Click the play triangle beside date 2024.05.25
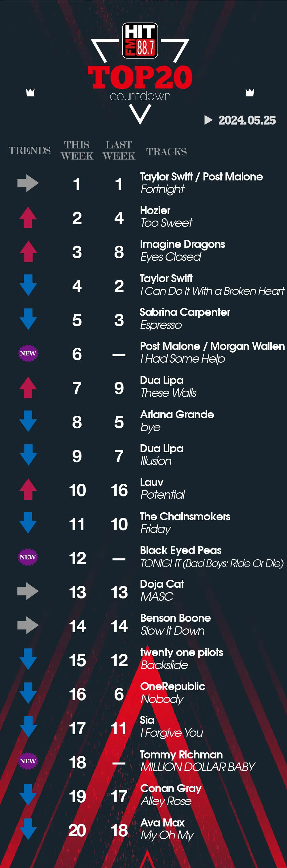287x868 pixels. [x=208, y=120]
